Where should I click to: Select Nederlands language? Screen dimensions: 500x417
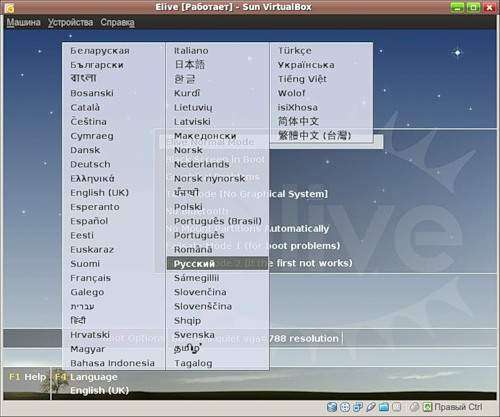pos(202,164)
